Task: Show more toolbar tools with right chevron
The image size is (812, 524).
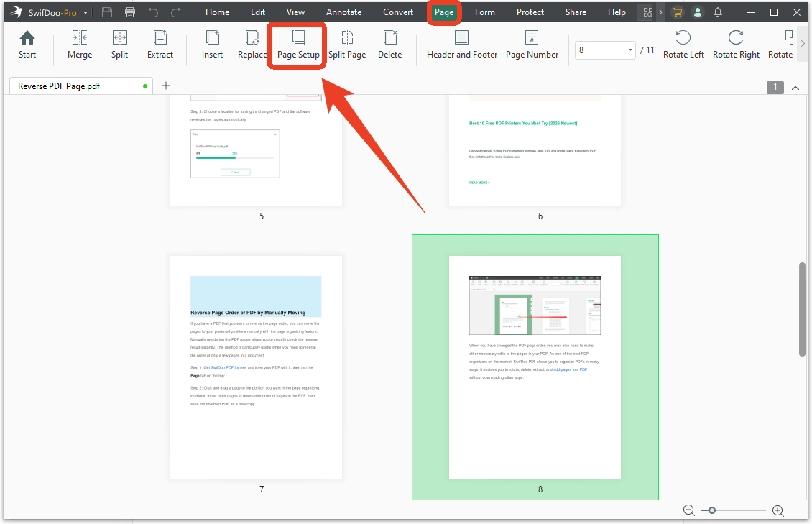Action: pos(803,44)
